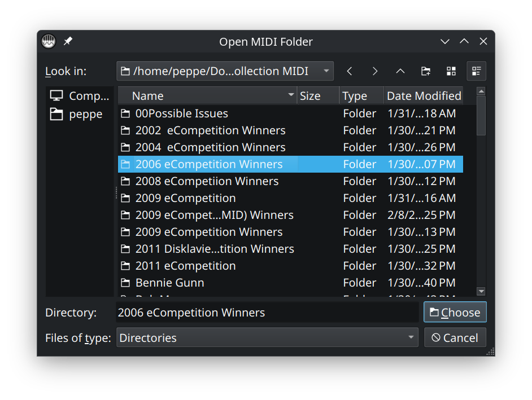
Task: Click the pin window icon
Action: [x=68, y=41]
